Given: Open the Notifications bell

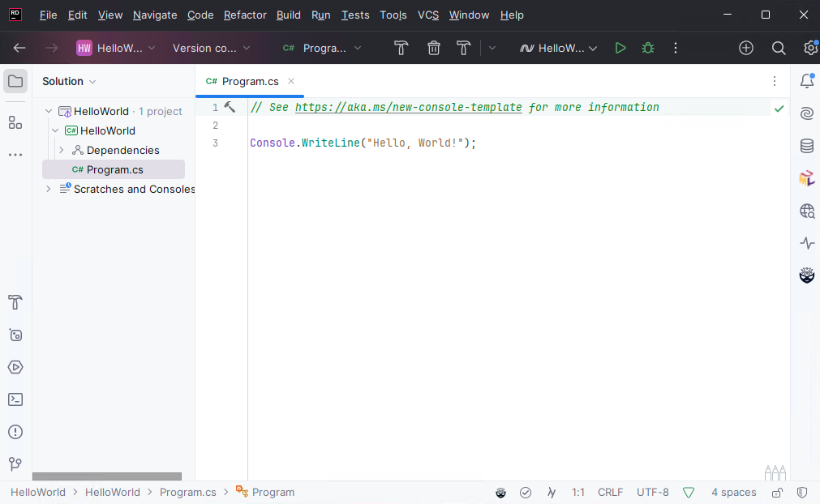Looking at the screenshot, I should [807, 80].
